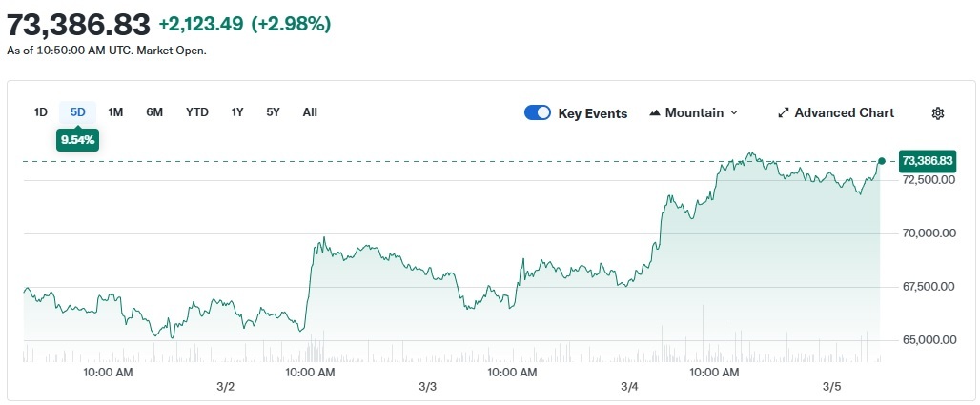Click the 3/2 date label on axis
Screen dimensions: 980x405
226,386
